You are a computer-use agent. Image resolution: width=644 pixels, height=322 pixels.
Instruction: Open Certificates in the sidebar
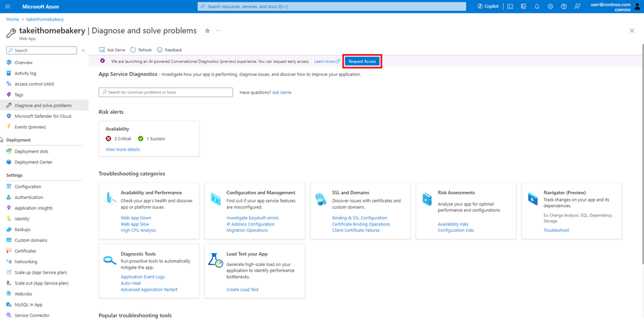[25, 251]
